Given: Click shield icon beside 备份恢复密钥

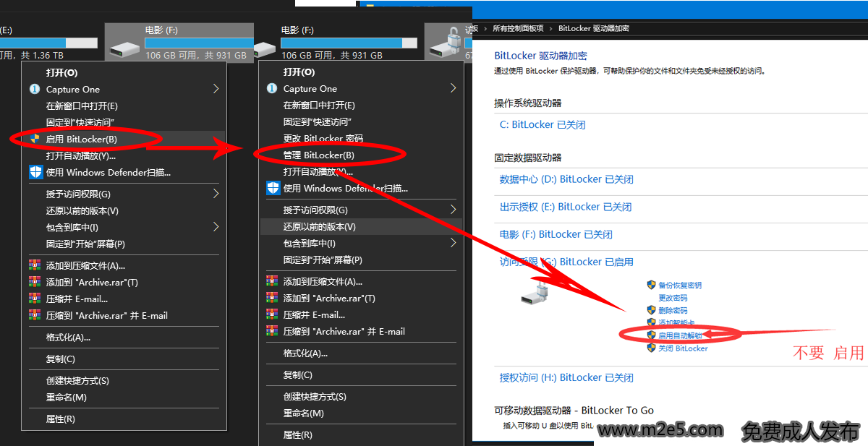Looking at the screenshot, I should click(x=651, y=285).
